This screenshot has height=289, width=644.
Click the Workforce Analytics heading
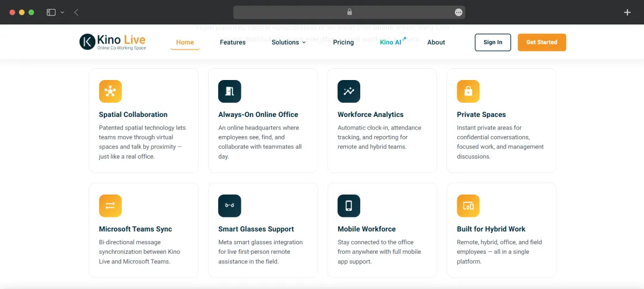pyautogui.click(x=370, y=115)
